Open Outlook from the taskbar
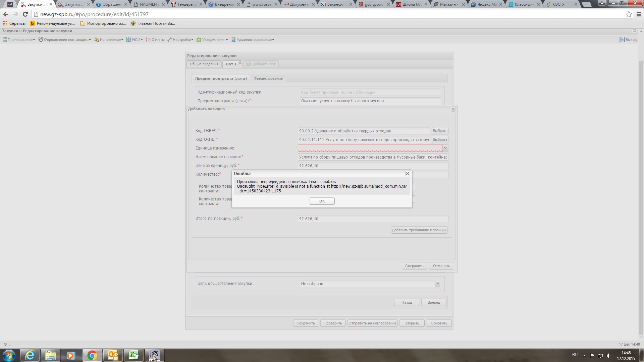Image resolution: width=644 pixels, height=362 pixels. click(x=113, y=355)
